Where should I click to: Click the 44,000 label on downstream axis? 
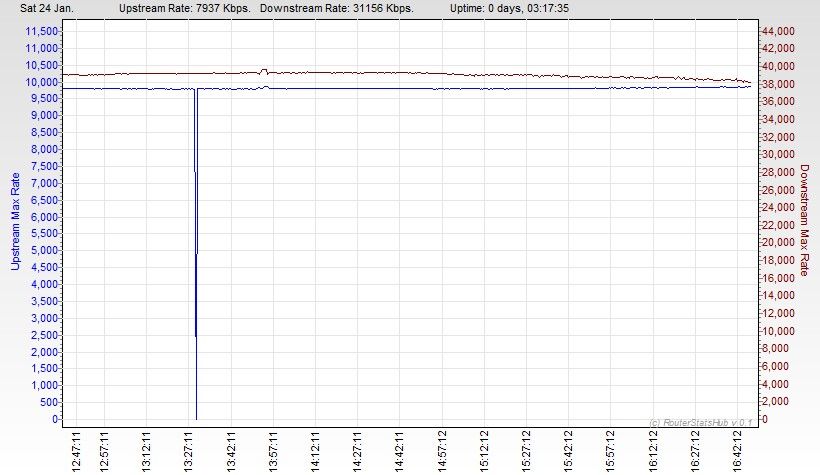pos(778,31)
